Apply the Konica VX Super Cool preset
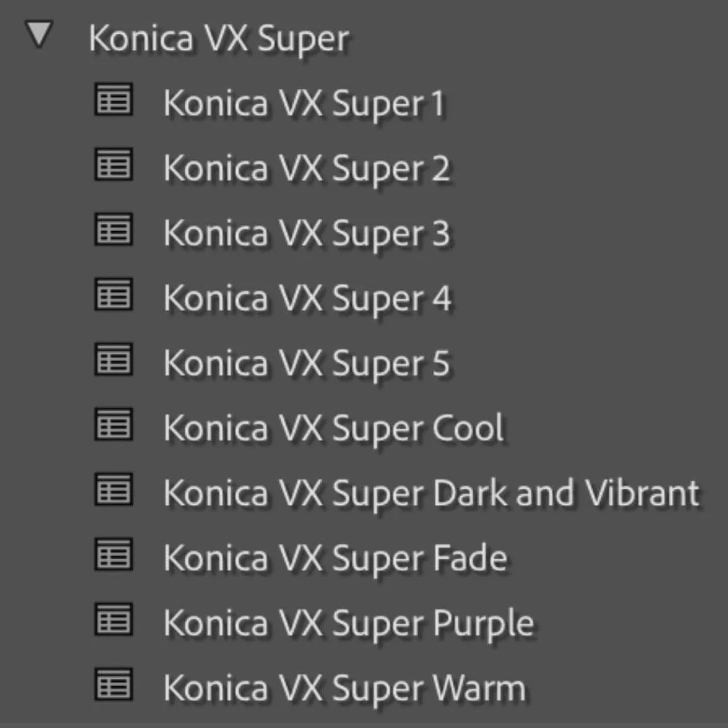Screen dimensions: 728x728 click(x=332, y=427)
